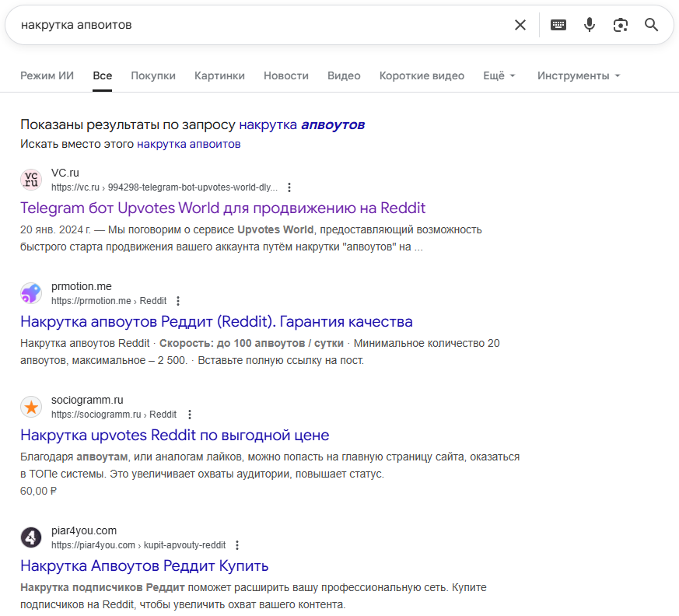Open the Видео tab
The height and width of the screenshot is (616, 679).
point(343,75)
